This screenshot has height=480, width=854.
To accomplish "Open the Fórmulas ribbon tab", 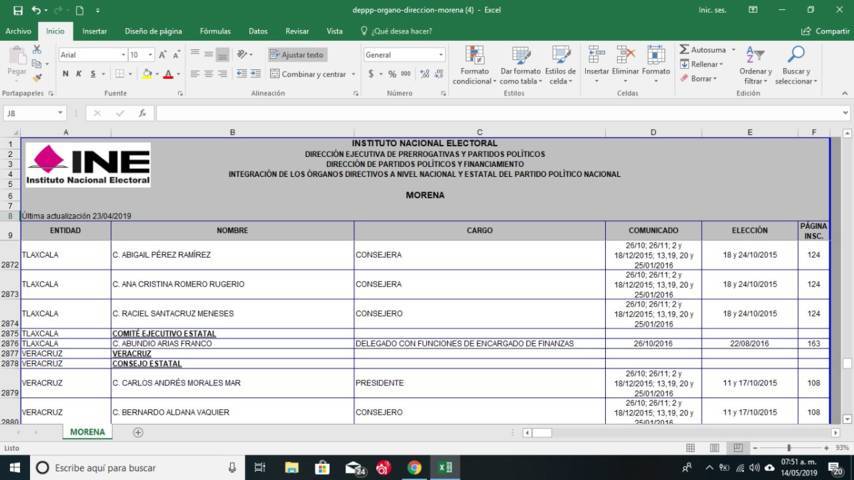I will coord(215,31).
